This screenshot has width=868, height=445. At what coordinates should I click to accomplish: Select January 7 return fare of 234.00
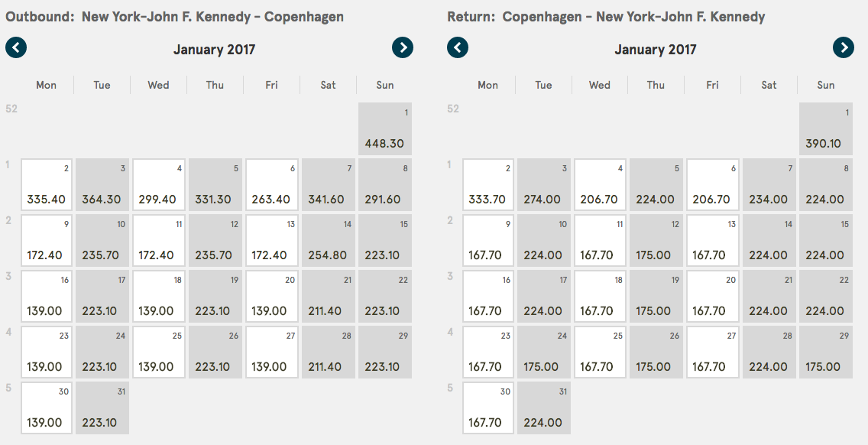769,184
